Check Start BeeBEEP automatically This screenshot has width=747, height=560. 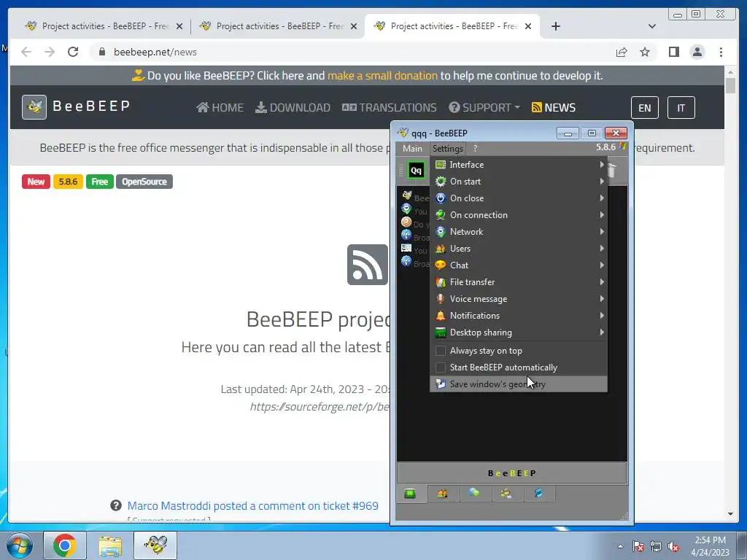[441, 367]
